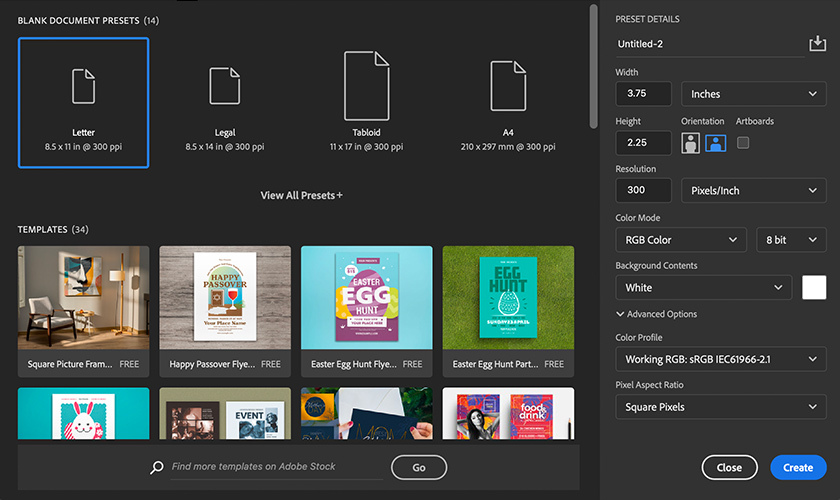This screenshot has height=500, width=840.
Task: Pick the Tabloid document preset
Action: (x=366, y=102)
